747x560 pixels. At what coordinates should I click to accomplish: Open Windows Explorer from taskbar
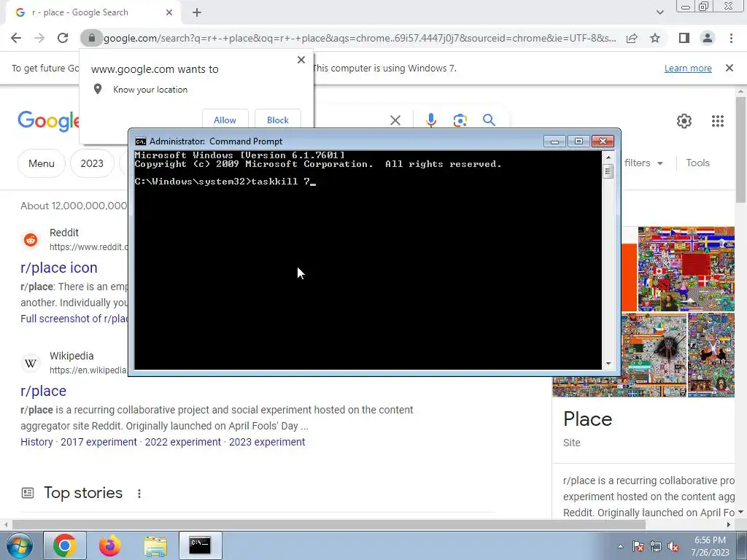[156, 545]
